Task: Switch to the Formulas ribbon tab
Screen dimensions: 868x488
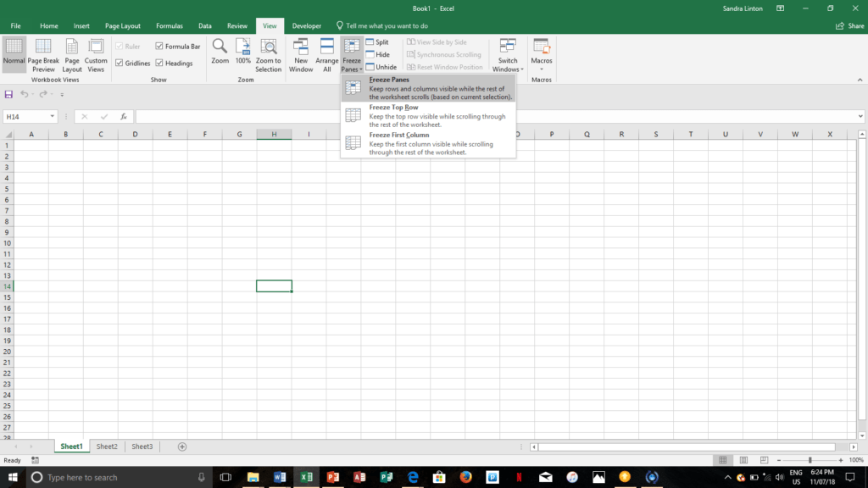Action: (169, 25)
